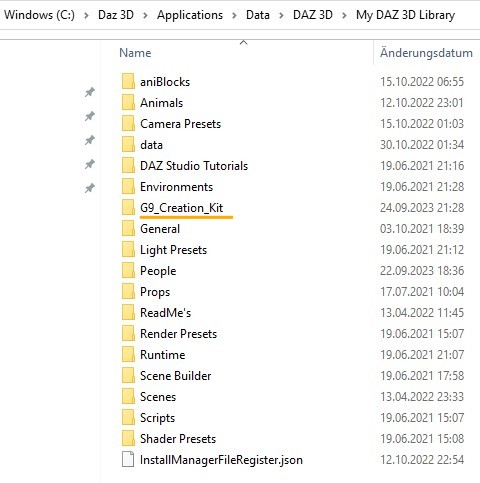
Task: Sort by the Name column header
Action: (x=135, y=53)
